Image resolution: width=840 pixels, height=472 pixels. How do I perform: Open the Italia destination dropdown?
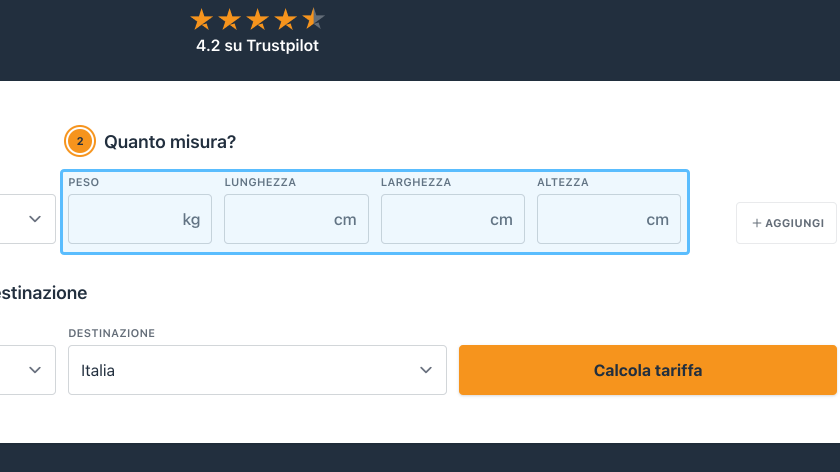point(257,370)
